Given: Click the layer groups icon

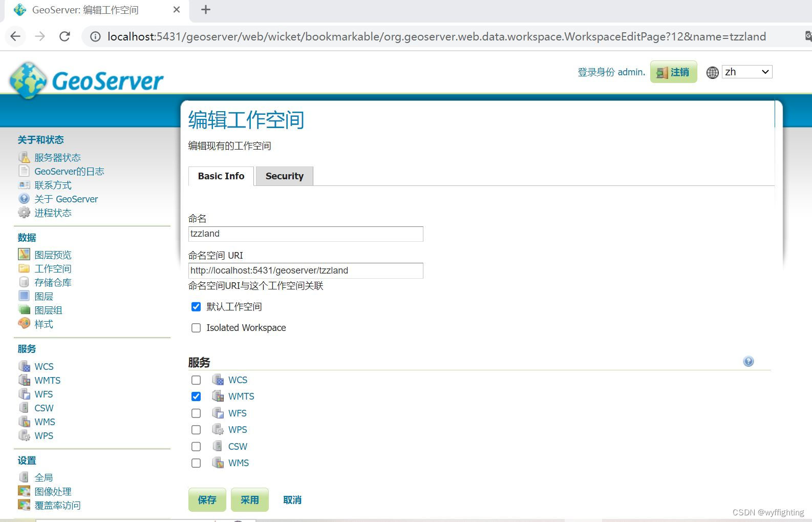Looking at the screenshot, I should point(24,309).
